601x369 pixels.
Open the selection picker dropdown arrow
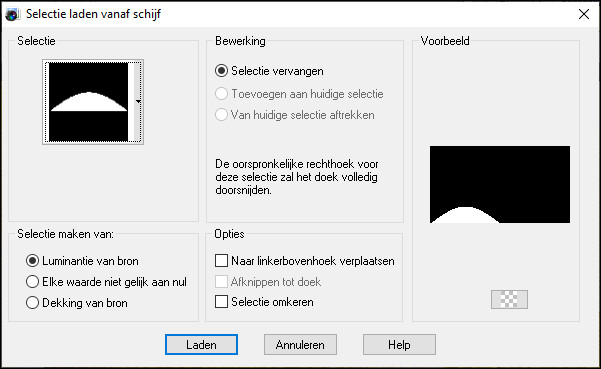pos(138,102)
